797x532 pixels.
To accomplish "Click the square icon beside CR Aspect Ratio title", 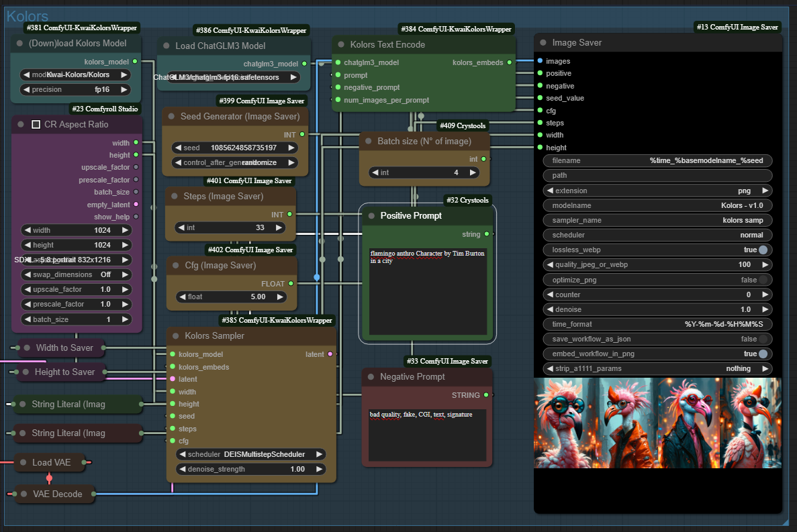I will 36,125.
